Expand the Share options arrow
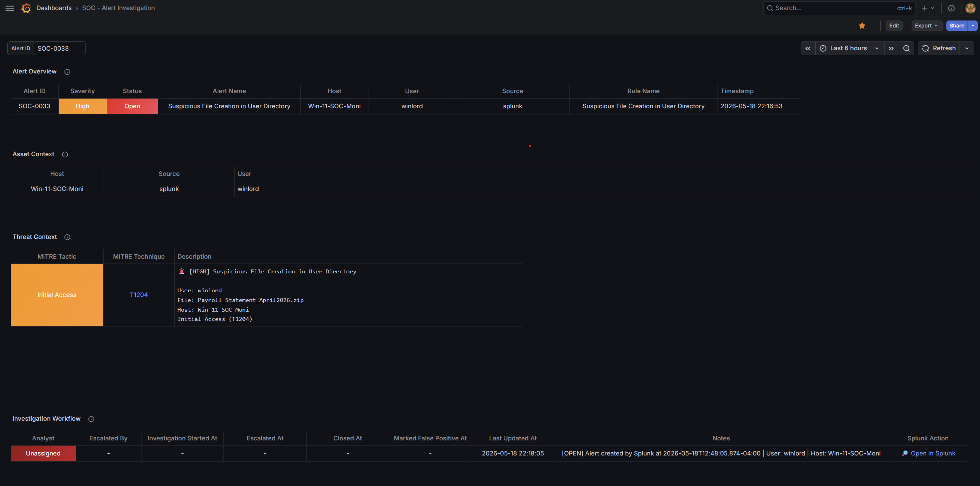Screen dimensions: 980x486 [x=973, y=26]
